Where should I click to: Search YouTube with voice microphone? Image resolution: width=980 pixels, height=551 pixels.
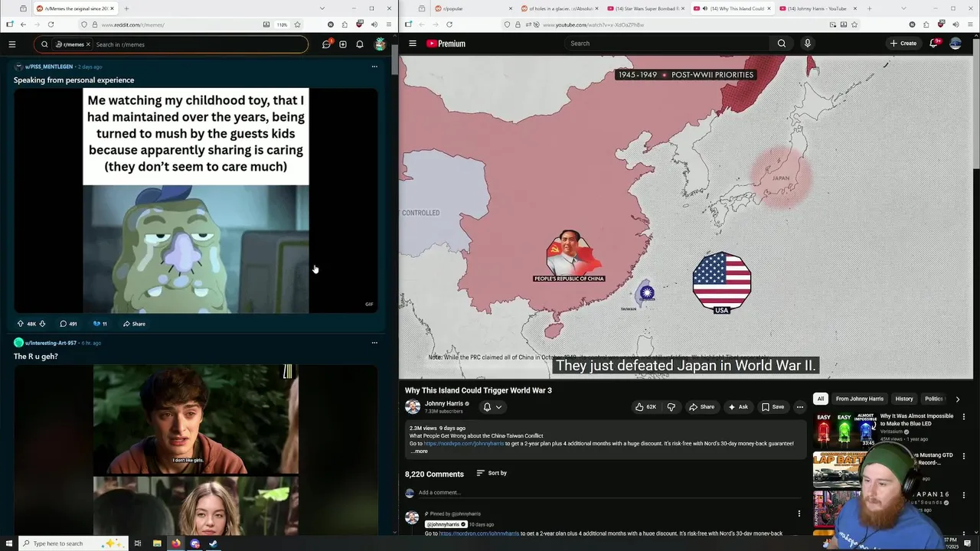[x=807, y=44]
